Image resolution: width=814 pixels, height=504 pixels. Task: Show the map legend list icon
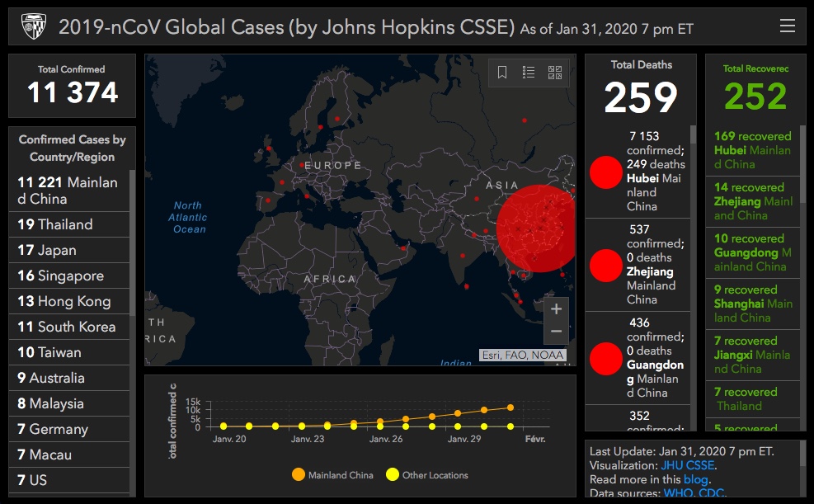click(529, 72)
